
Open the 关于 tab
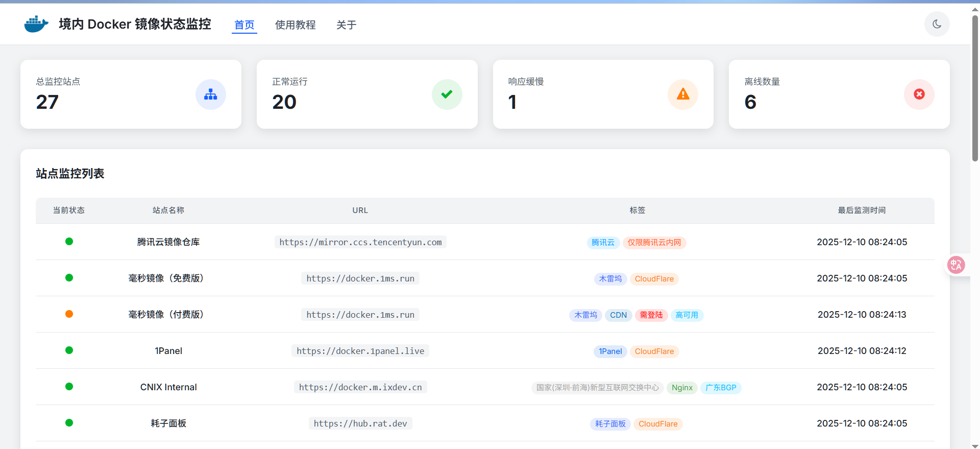(347, 25)
